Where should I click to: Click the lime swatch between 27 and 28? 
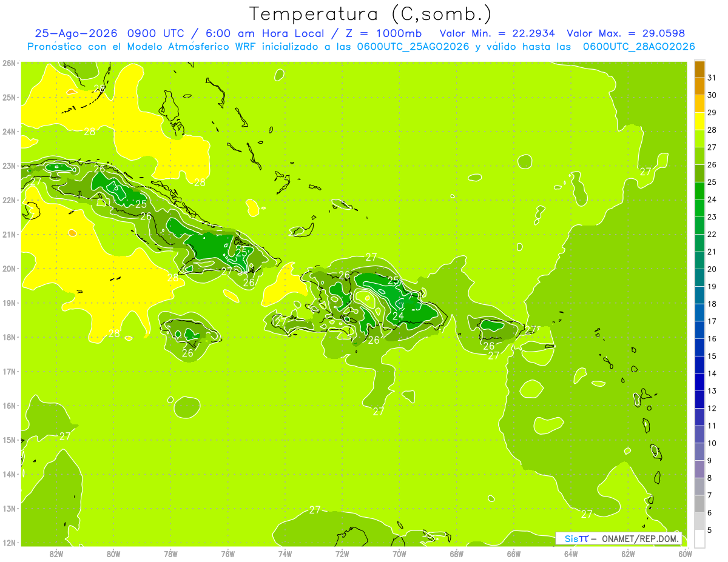(699, 139)
